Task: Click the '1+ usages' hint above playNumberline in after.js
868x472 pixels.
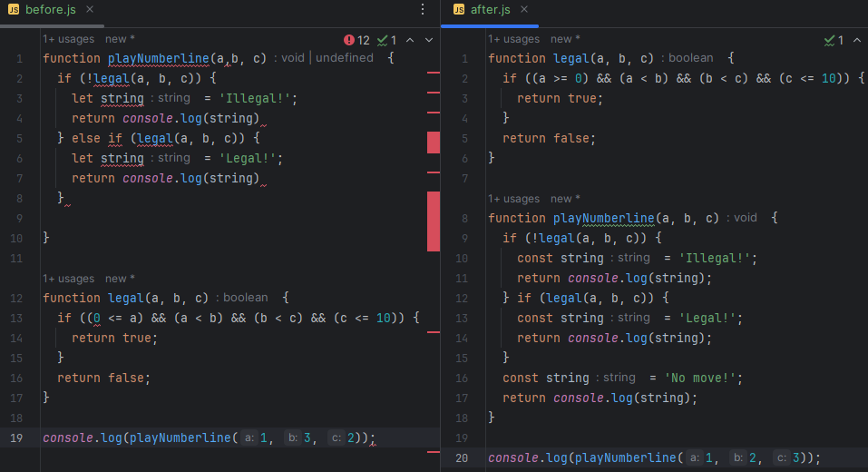Action: tap(513, 199)
